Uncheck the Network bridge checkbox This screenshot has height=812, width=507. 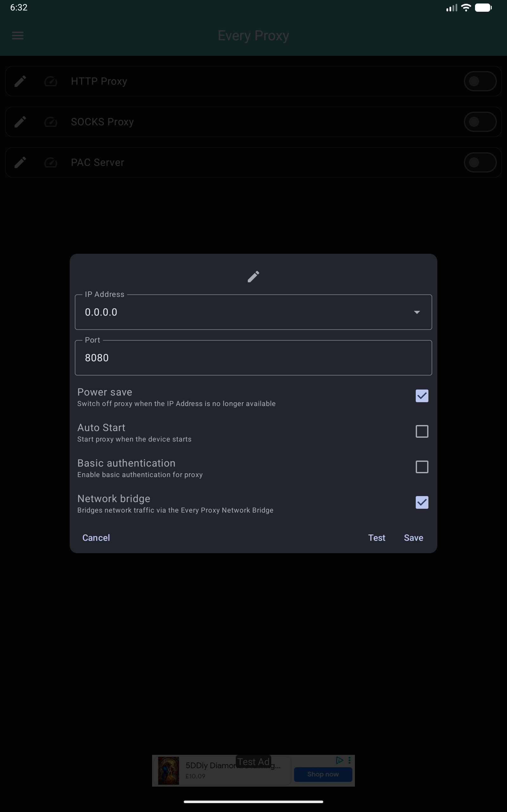tap(421, 502)
